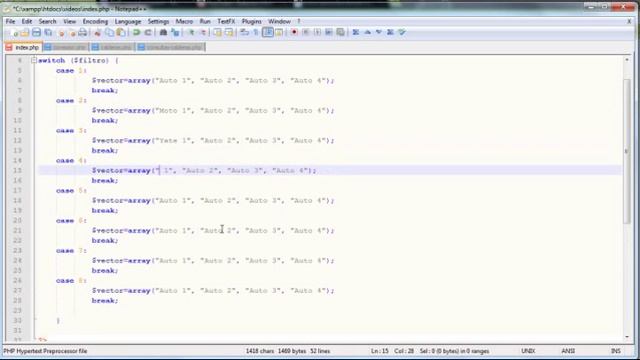Open the File menu
Screen dimensions: 640x360
tap(10, 21)
